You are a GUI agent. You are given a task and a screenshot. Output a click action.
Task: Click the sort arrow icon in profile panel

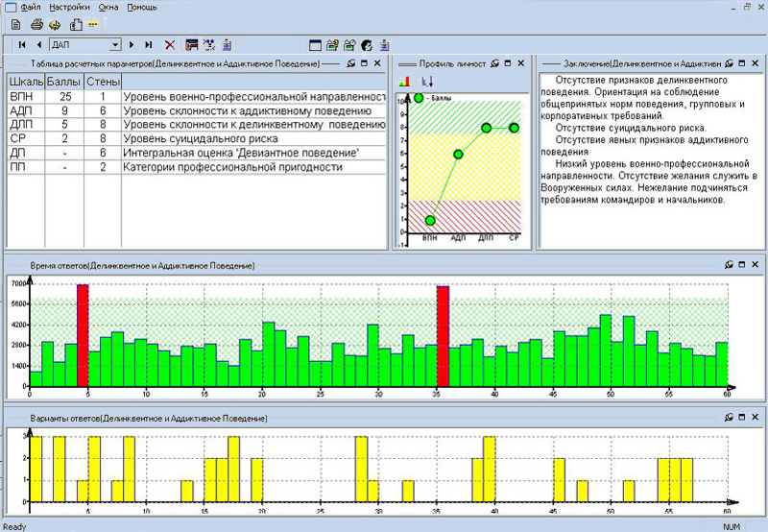pos(427,83)
